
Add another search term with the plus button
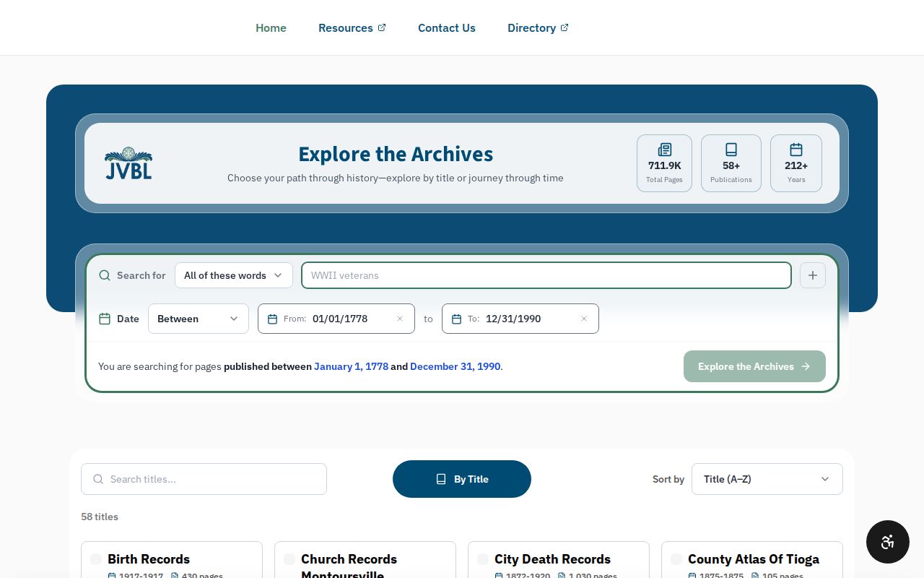[x=813, y=275]
